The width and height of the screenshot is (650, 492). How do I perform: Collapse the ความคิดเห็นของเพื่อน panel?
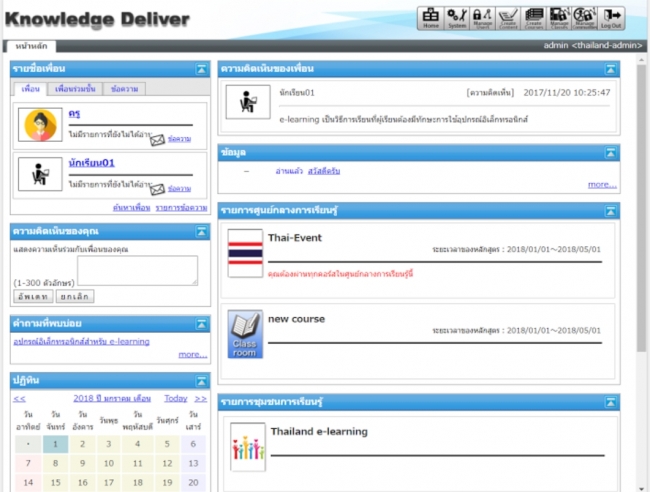611,69
